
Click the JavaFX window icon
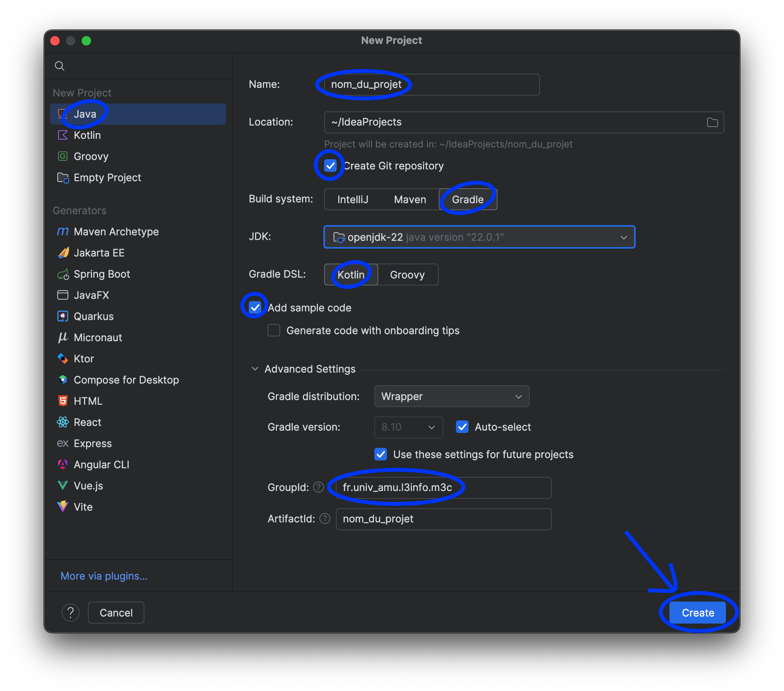coord(63,295)
